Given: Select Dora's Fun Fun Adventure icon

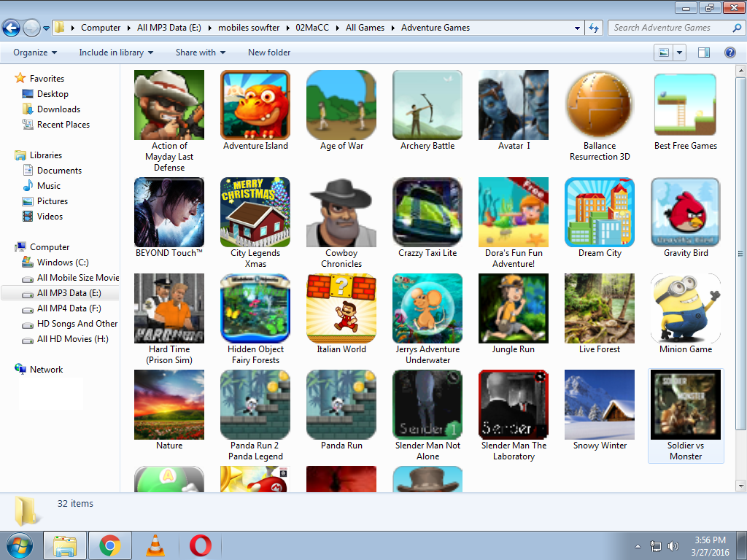Looking at the screenshot, I should 514,212.
